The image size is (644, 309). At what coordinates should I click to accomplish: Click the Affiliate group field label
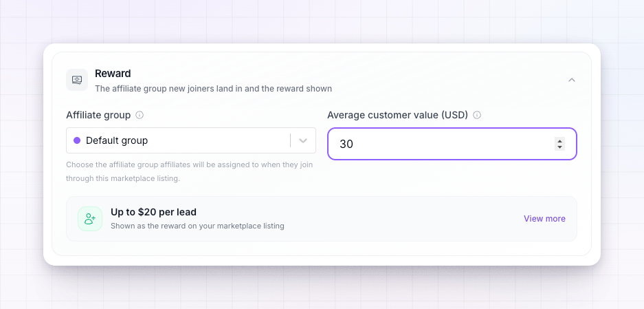coord(98,115)
